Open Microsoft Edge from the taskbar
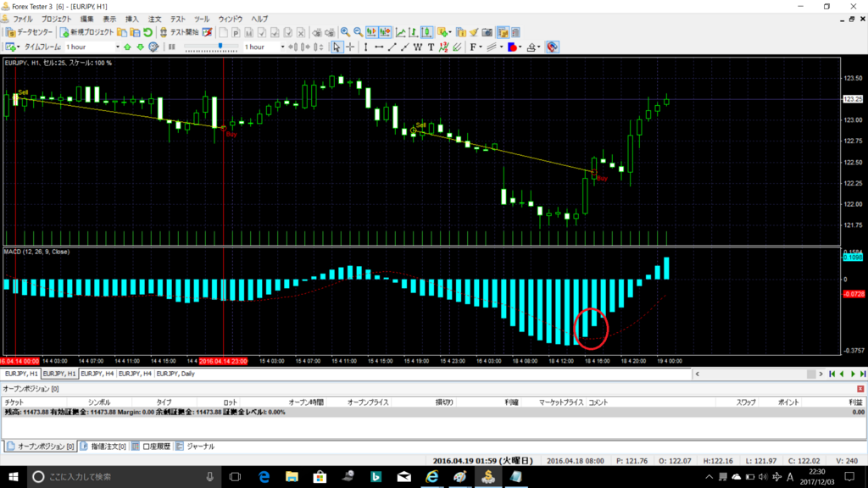This screenshot has width=868, height=488. pos(264,476)
